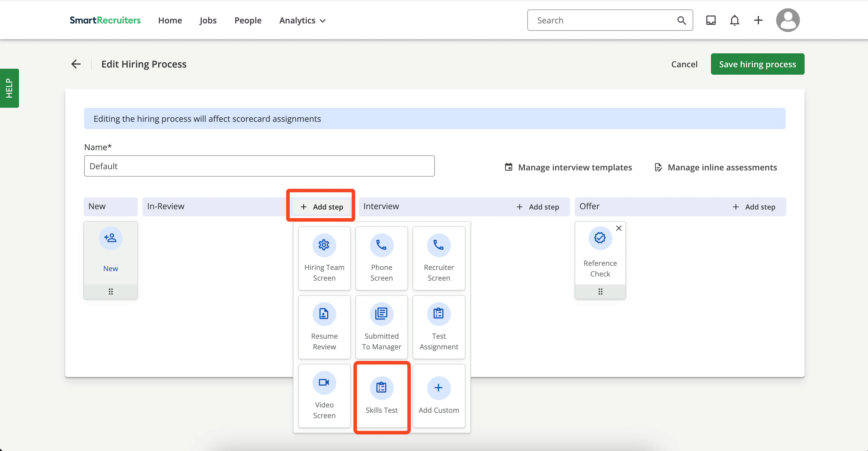Screen dimensions: 868x451
Task: Open Add step in Interview column
Action: tap(537, 207)
